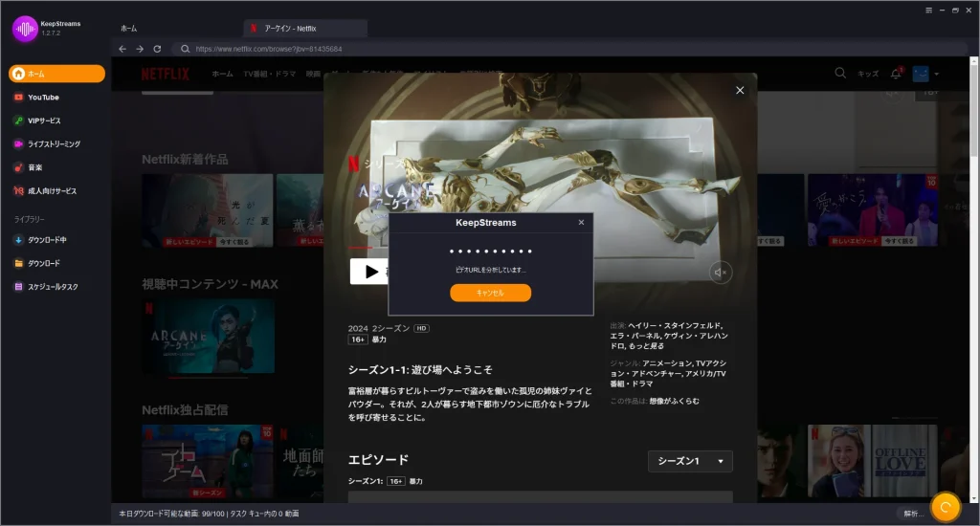
Task: Expand the シーズン1 season dropdown
Action: click(x=690, y=461)
